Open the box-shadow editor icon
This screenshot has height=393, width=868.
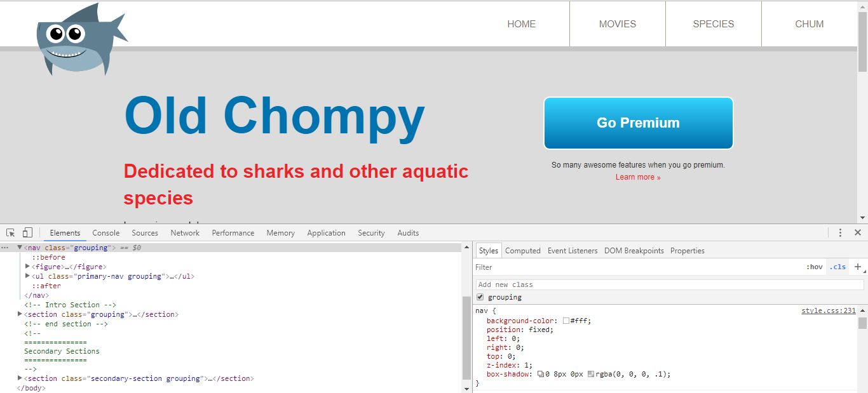click(x=541, y=375)
